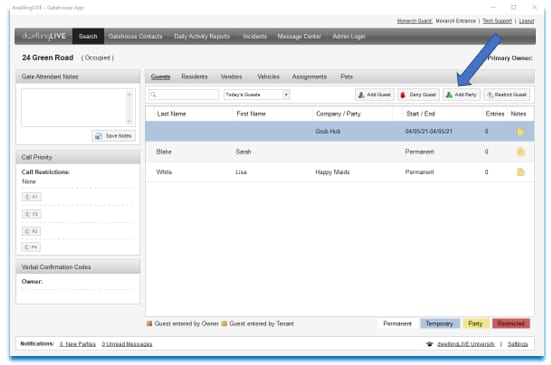Select the Happy Maids company cell
Image resolution: width=551 pixels, height=365 pixels.
coord(332,172)
